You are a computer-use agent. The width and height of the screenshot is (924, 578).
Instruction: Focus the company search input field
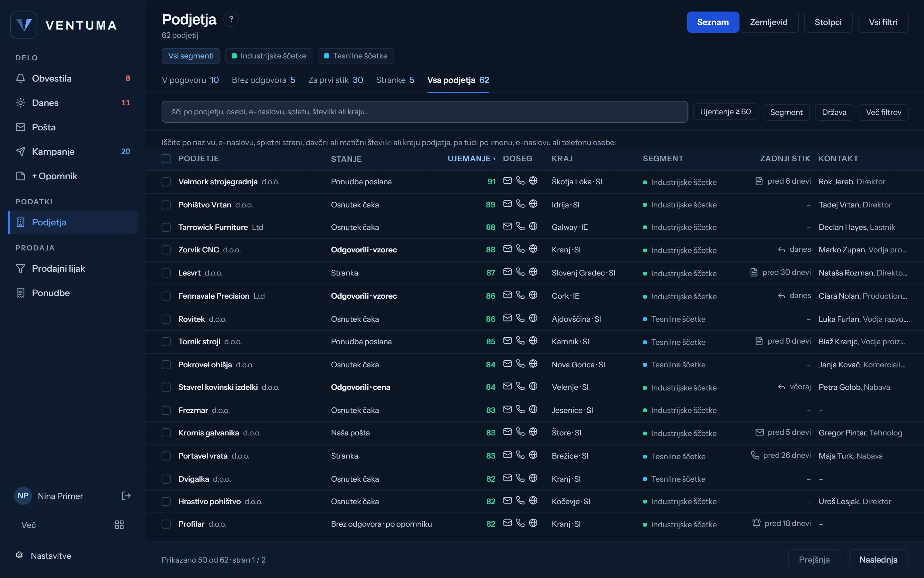point(424,112)
